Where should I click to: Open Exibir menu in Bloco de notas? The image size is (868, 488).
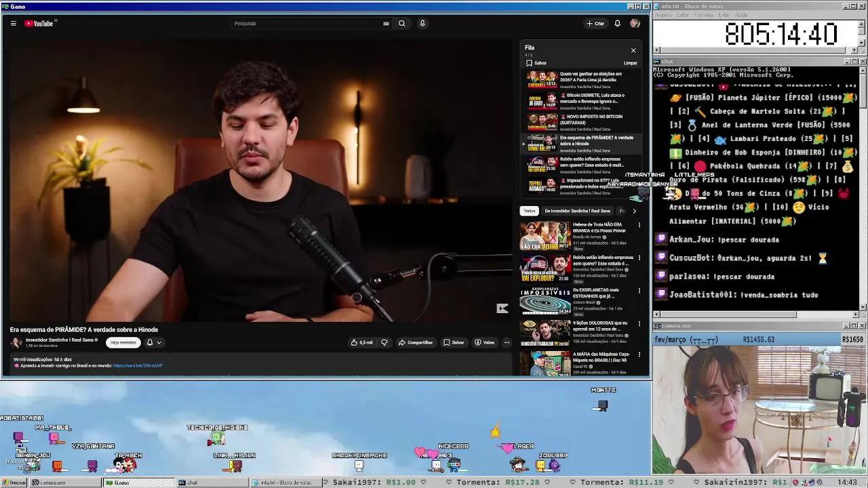(x=724, y=15)
